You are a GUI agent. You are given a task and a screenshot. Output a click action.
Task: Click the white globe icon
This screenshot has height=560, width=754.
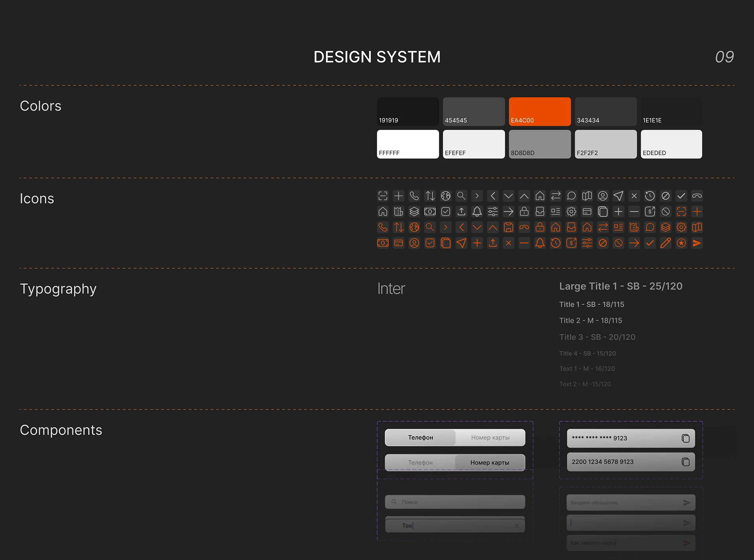pyautogui.click(x=446, y=196)
